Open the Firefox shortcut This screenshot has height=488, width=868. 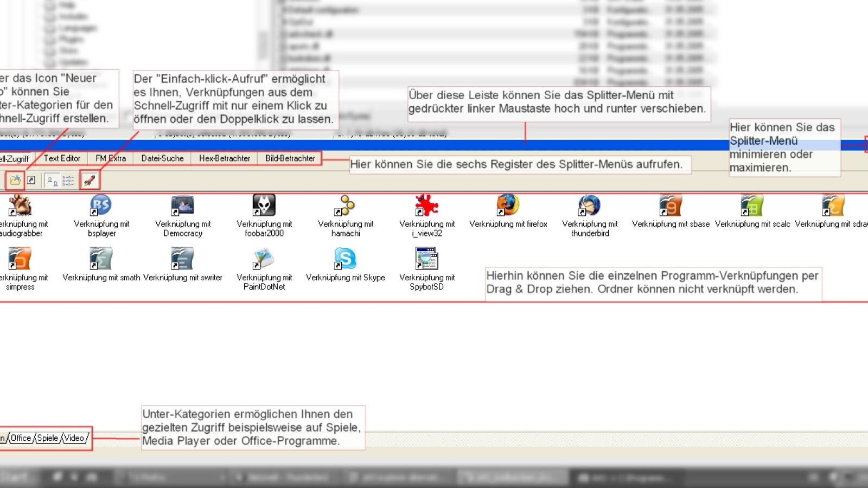point(508,206)
